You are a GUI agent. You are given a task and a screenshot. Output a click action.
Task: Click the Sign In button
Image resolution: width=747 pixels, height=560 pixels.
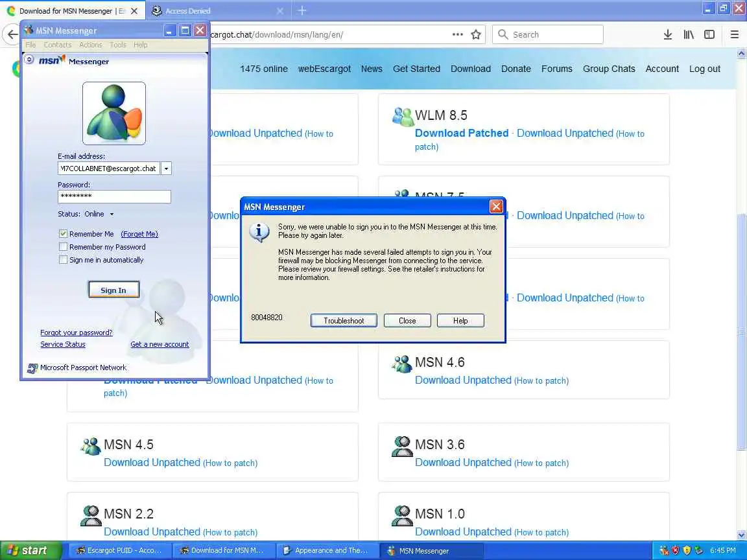click(x=113, y=290)
